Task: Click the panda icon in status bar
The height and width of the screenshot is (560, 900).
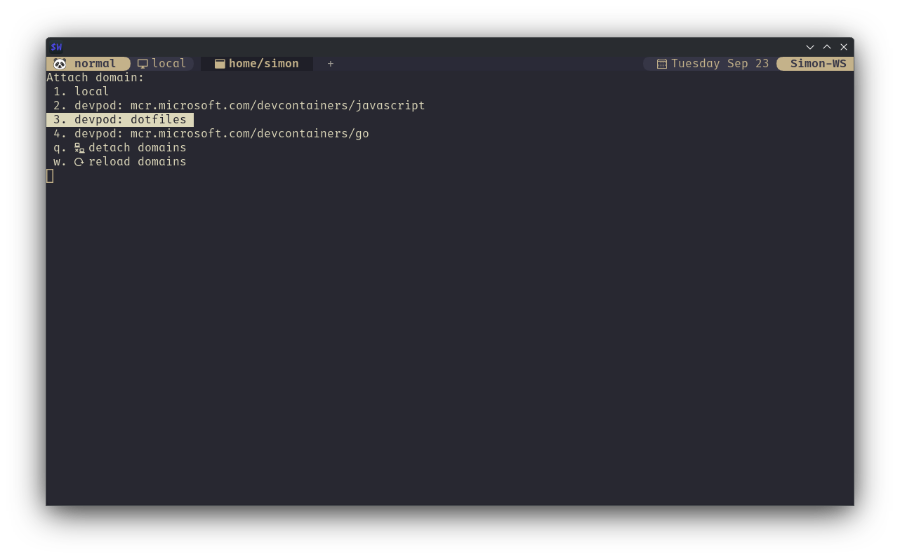Action: click(60, 64)
